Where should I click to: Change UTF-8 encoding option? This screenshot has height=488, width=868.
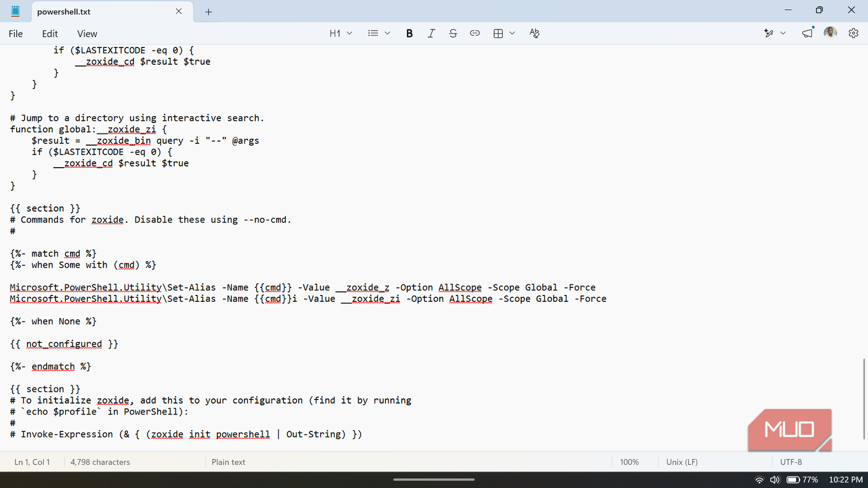point(790,462)
